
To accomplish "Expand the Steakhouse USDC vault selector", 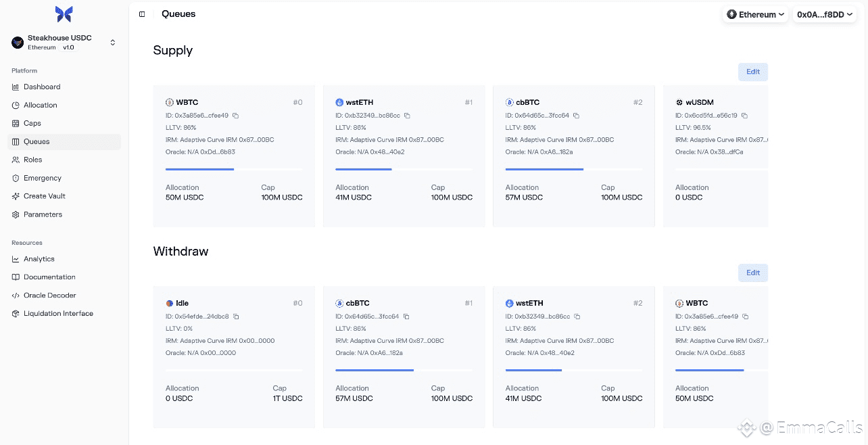I will click(x=112, y=43).
